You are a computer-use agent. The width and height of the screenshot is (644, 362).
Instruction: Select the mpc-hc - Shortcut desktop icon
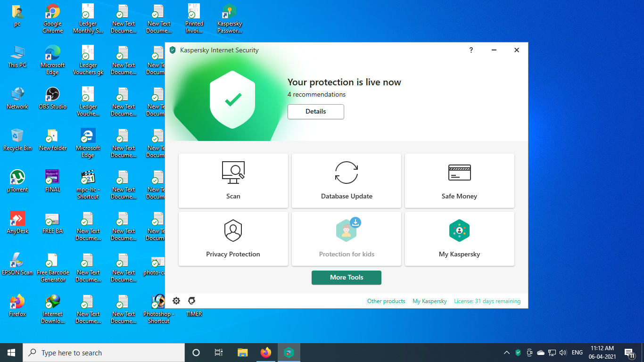(x=88, y=185)
